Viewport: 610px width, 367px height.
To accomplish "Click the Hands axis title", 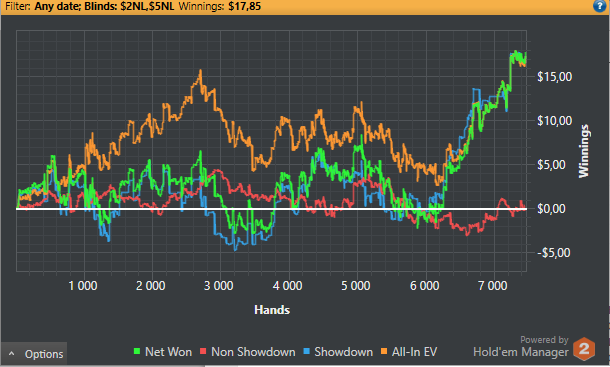I will pos(272,310).
